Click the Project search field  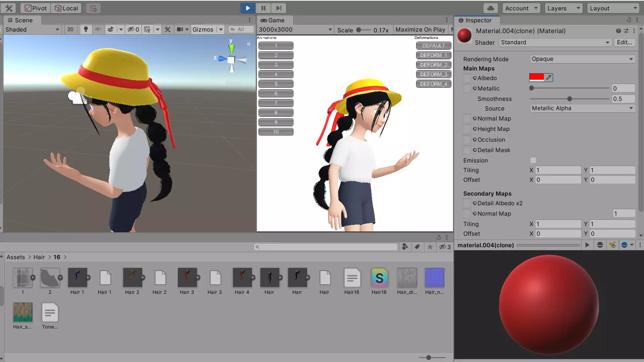coord(326,247)
